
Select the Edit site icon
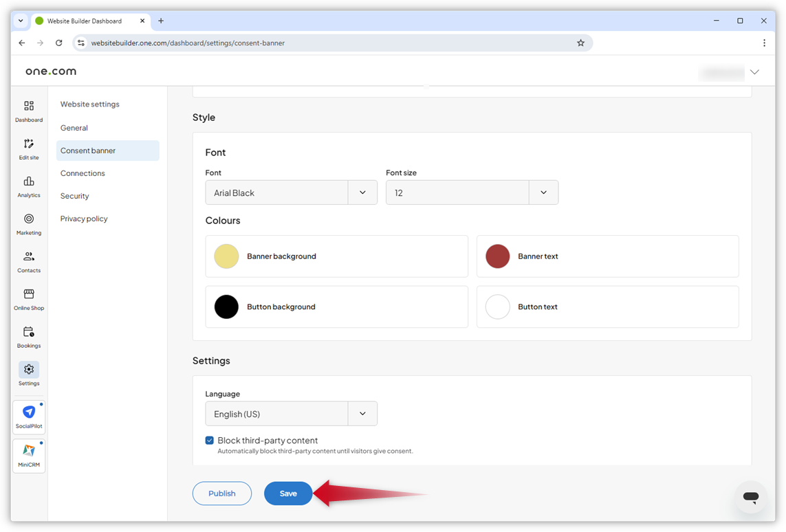(x=28, y=148)
